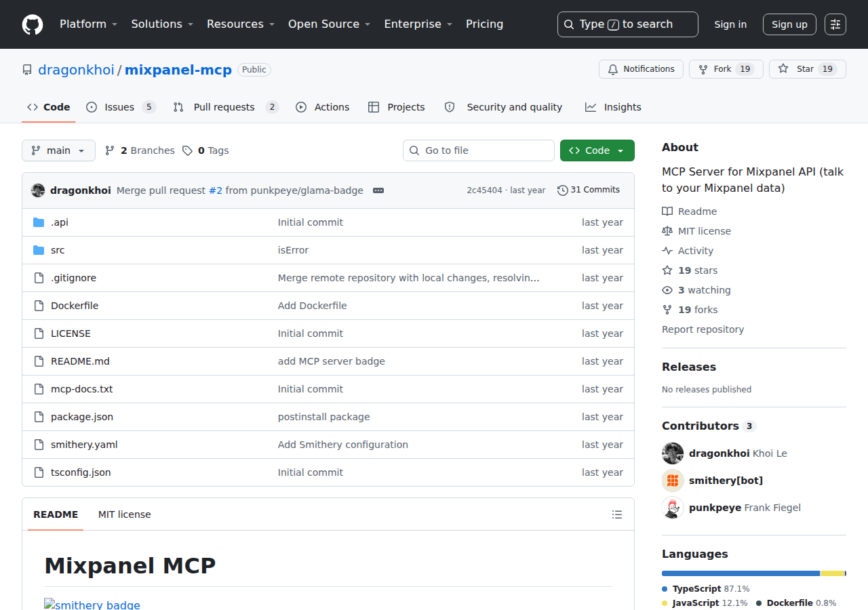Open the README outline list icon
Viewport: 868px width, 610px height.
coord(617,514)
